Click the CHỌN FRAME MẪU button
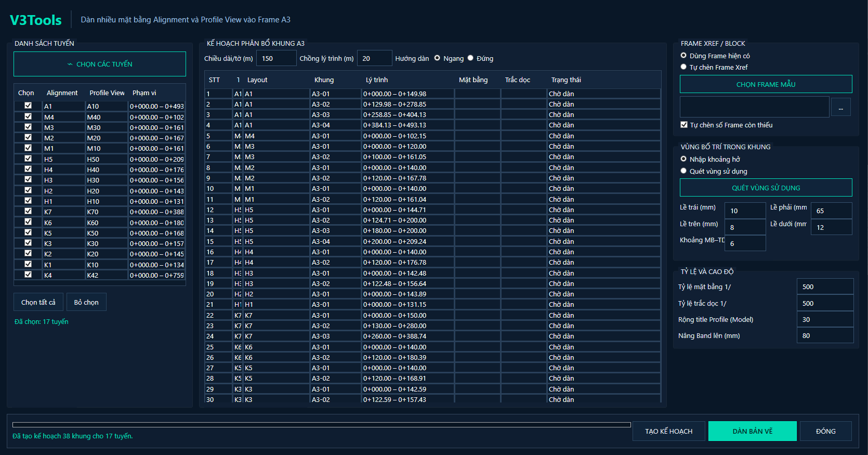 pos(766,84)
